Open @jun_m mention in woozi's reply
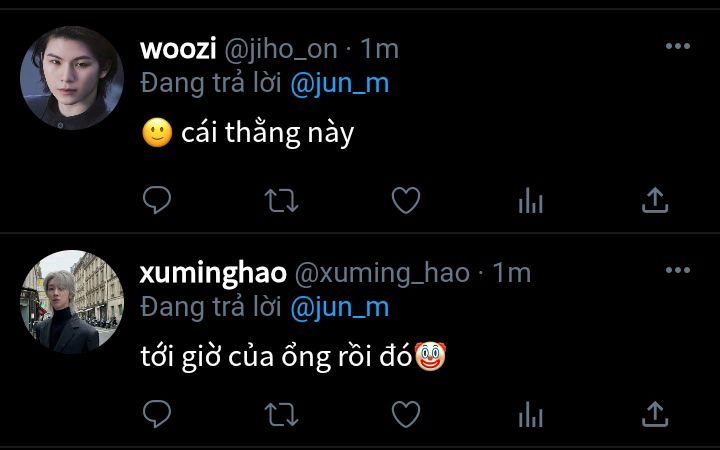720x450 pixels. coord(340,84)
